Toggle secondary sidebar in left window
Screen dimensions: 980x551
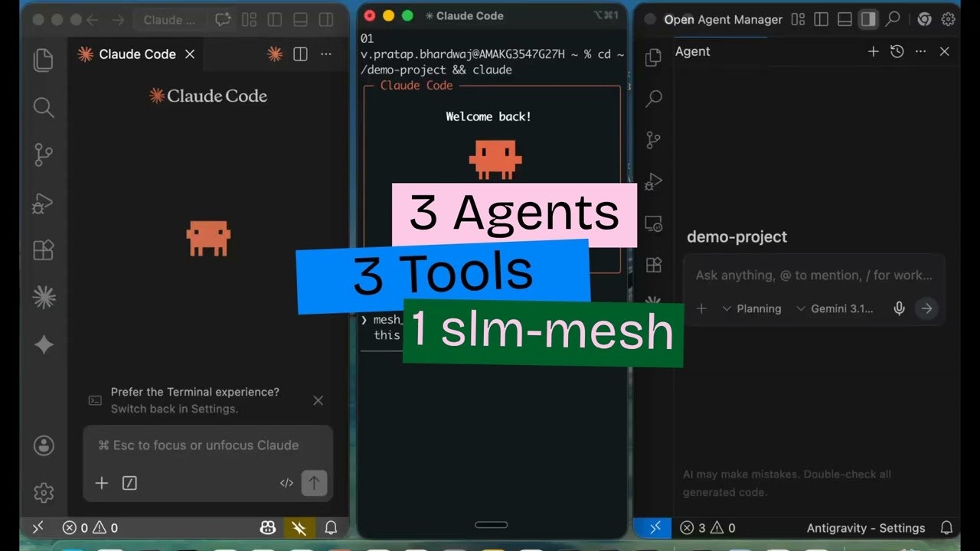[x=326, y=20]
